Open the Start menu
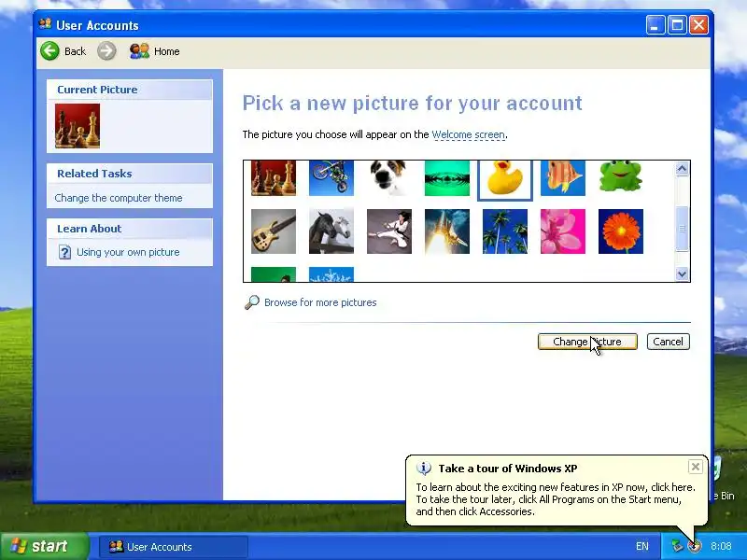This screenshot has height=560, width=747. [x=44, y=546]
